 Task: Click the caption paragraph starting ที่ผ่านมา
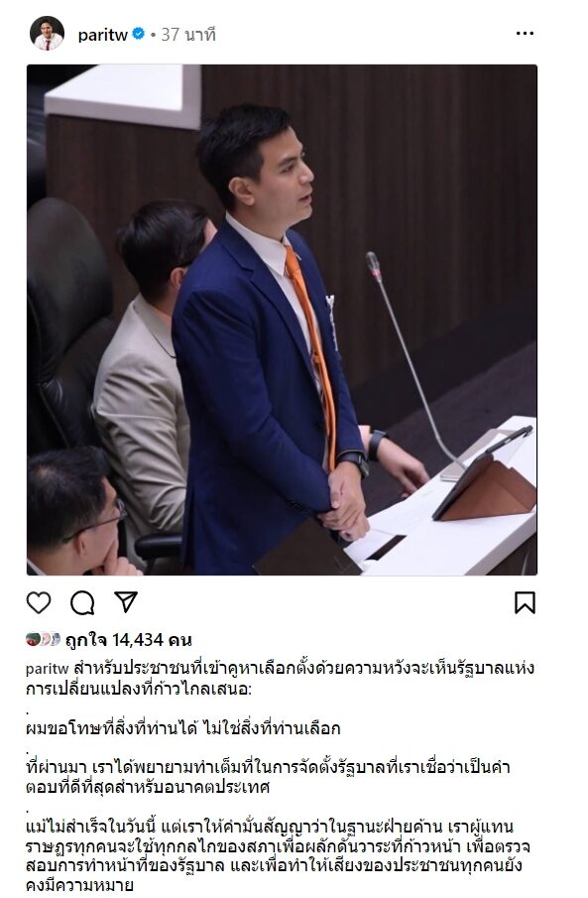[x=268, y=777]
